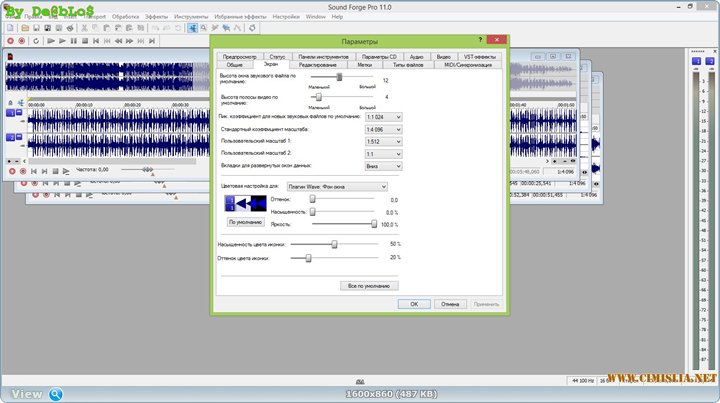720x403 pixels.
Task: Click the Open folder icon in toolbar
Action: (23, 28)
